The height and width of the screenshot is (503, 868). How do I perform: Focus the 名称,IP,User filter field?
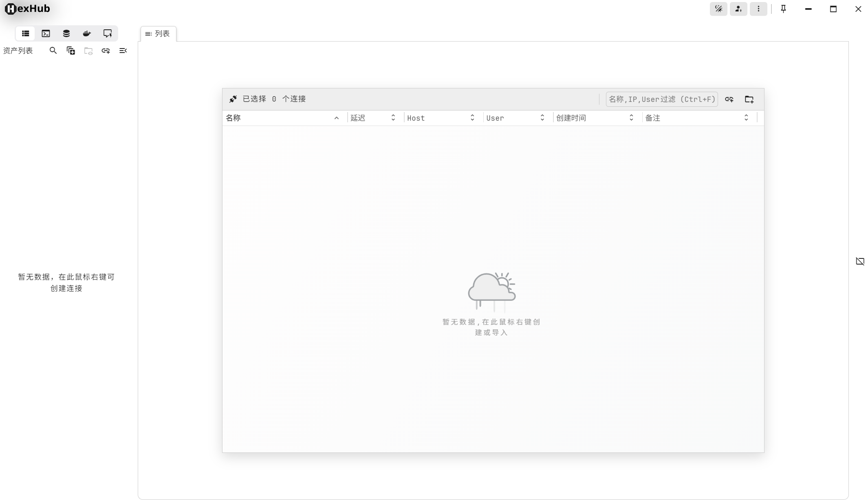(x=661, y=99)
